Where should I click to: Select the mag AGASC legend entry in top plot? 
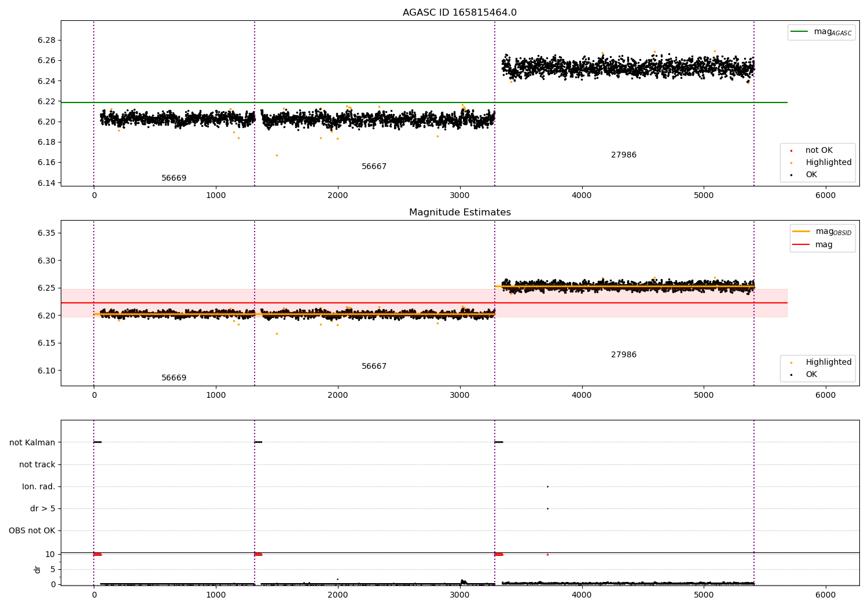point(822,32)
